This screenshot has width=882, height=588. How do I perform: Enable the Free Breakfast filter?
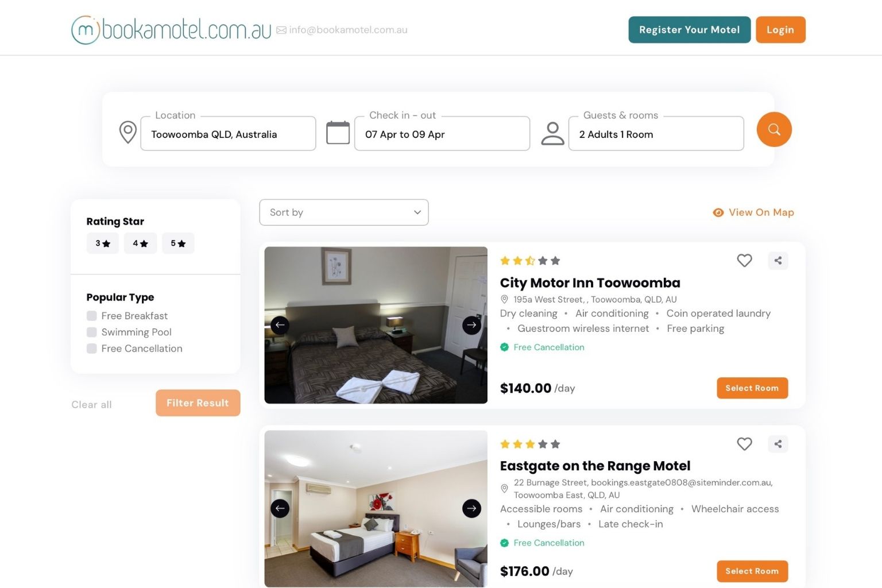(x=91, y=316)
